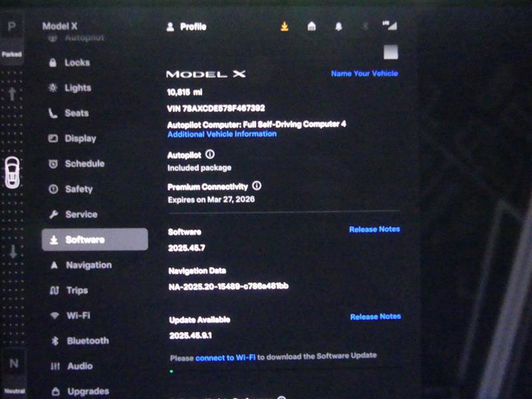Open the Profile menu
The image size is (532, 399).
click(x=186, y=27)
